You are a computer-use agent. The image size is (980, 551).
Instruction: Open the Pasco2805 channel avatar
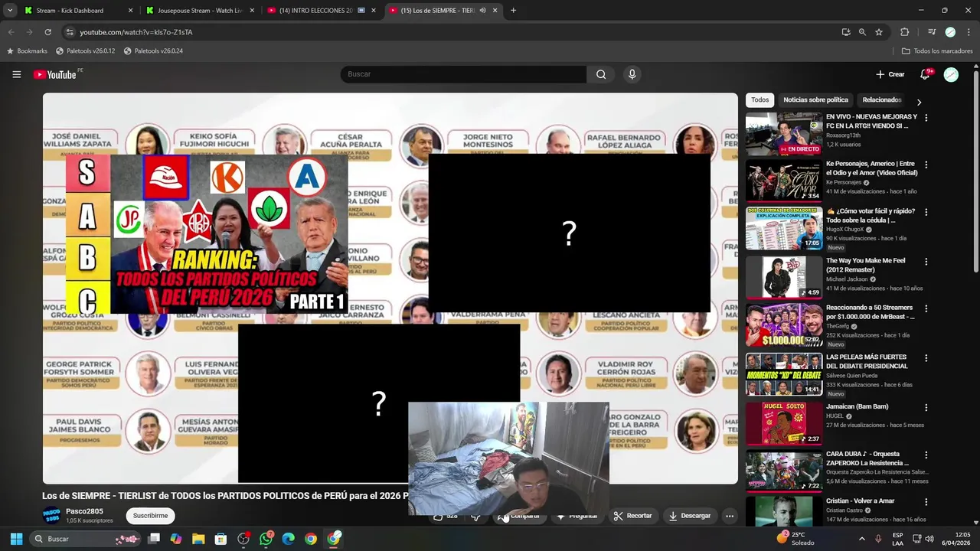(x=51, y=515)
